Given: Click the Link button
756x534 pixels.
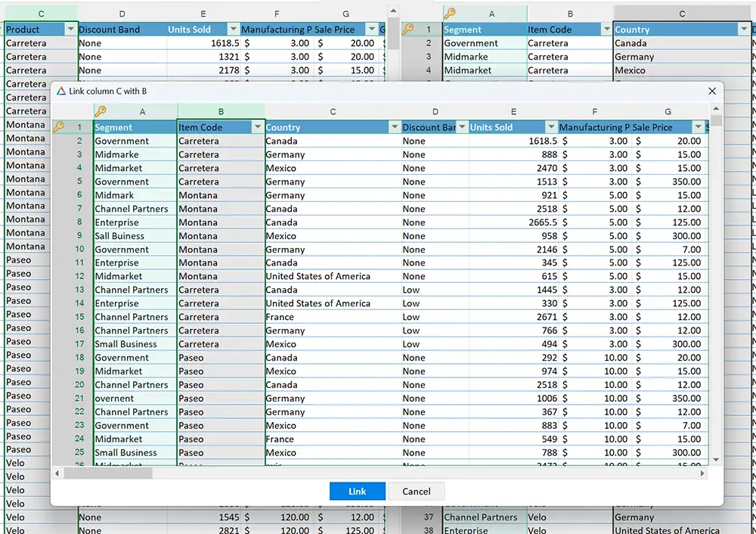Looking at the screenshot, I should click(x=357, y=491).
